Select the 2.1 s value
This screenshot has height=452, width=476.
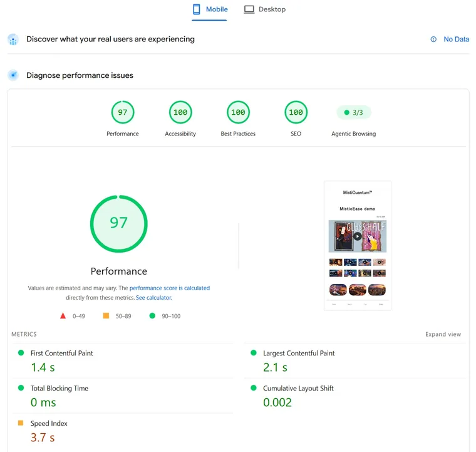tap(275, 367)
